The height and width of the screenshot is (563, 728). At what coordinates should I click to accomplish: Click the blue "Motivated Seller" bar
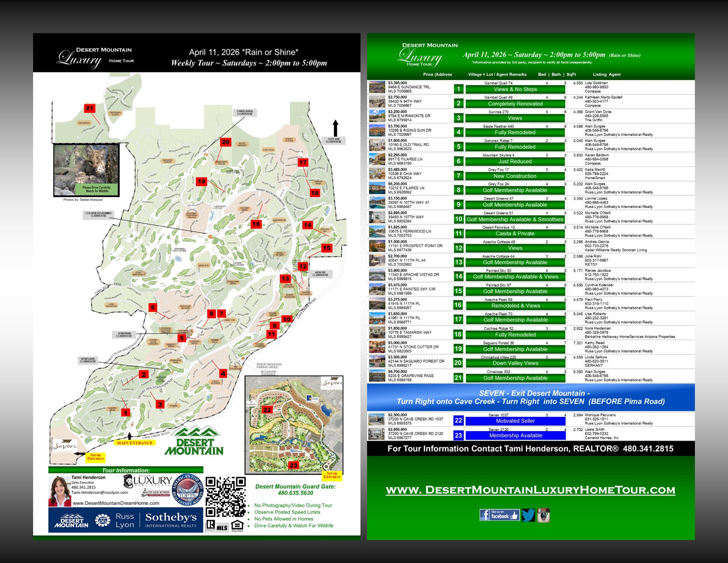[515, 421]
